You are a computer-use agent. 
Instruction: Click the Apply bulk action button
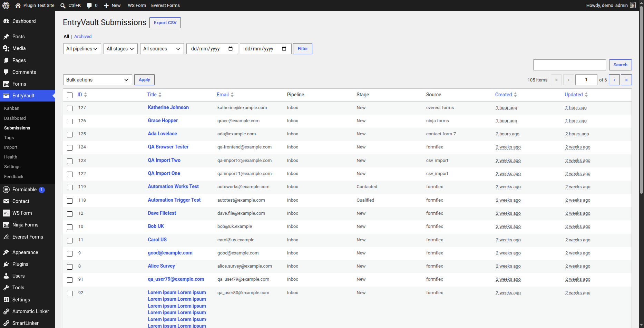pos(144,80)
